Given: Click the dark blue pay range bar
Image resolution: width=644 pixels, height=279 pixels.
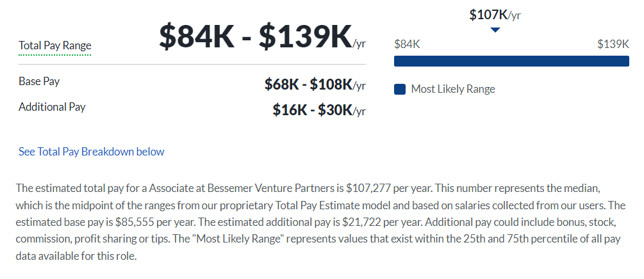Looking at the screenshot, I should 511,61.
